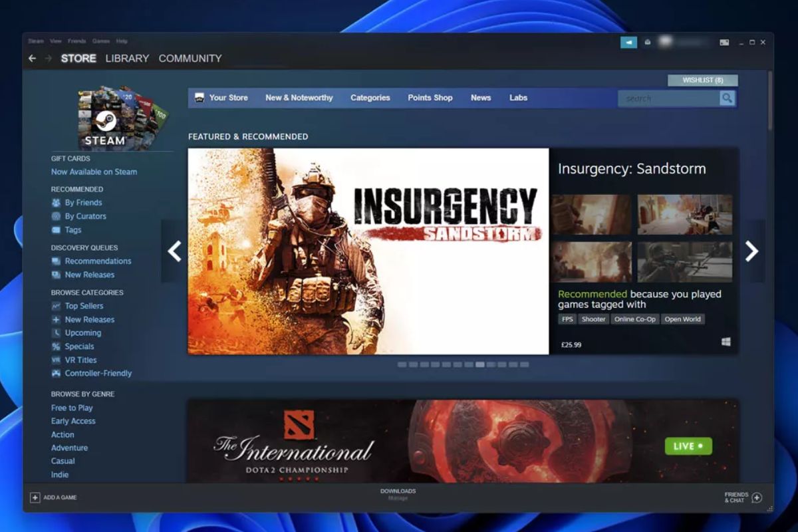798x532 pixels.
Task: Click the store page vertical scrollbar
Action: click(770, 100)
